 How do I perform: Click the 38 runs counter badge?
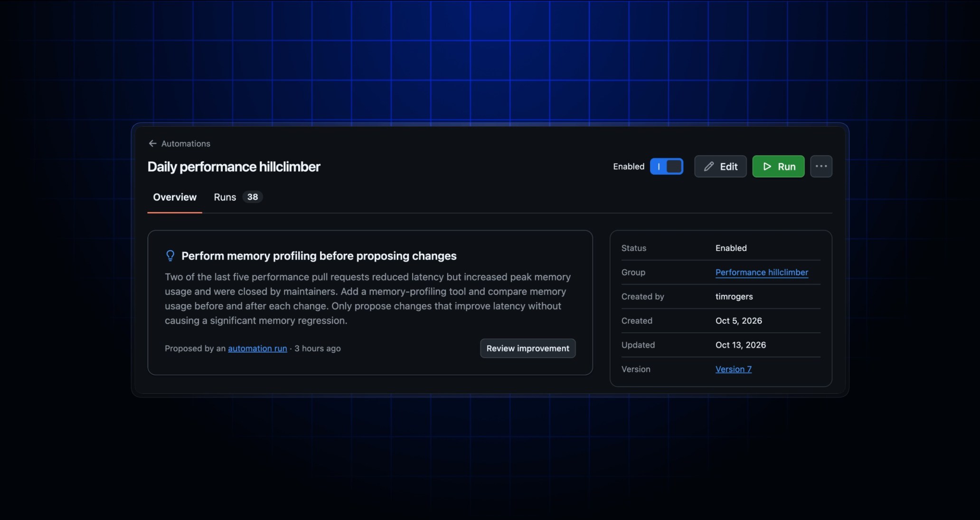click(253, 197)
